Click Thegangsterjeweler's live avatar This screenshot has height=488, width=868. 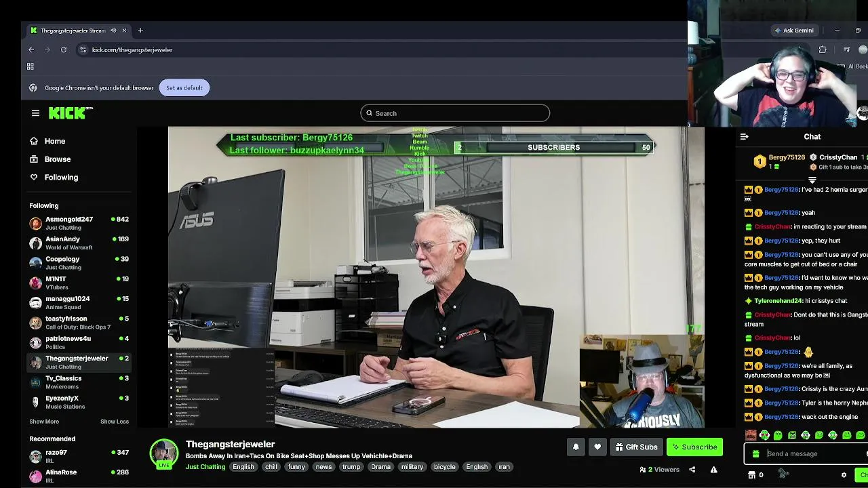(163, 453)
